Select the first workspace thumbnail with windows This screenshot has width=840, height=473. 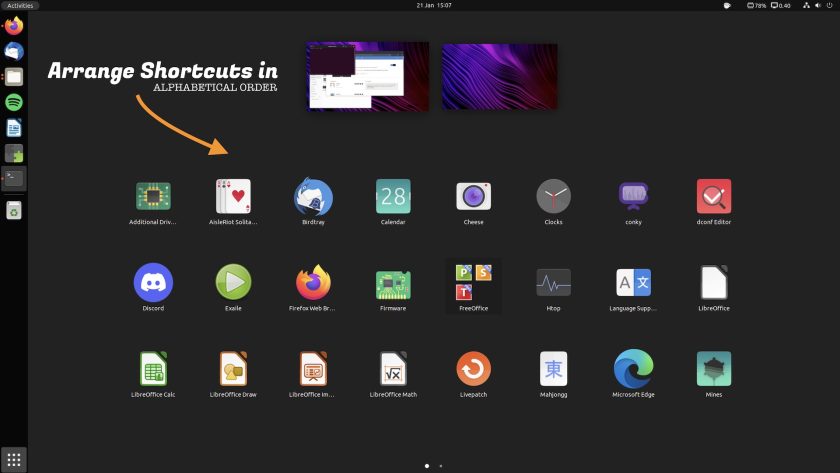pyautogui.click(x=368, y=76)
